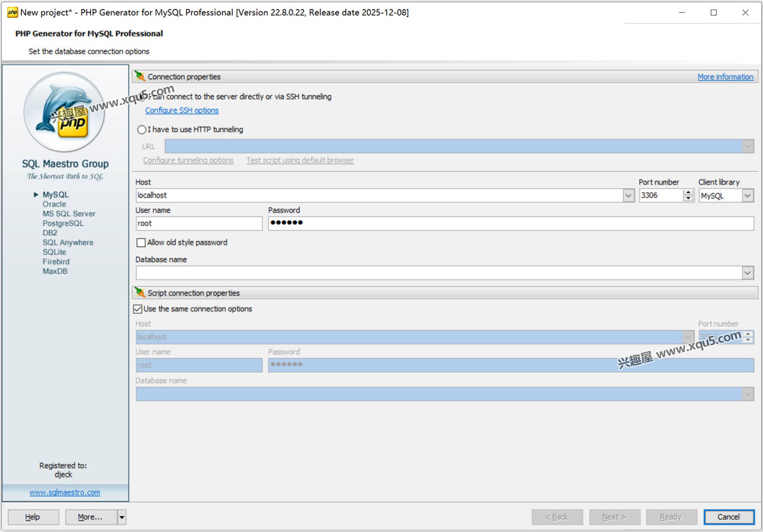Click the Script connection properties section icon
This screenshot has width=763, height=532.
(x=141, y=293)
